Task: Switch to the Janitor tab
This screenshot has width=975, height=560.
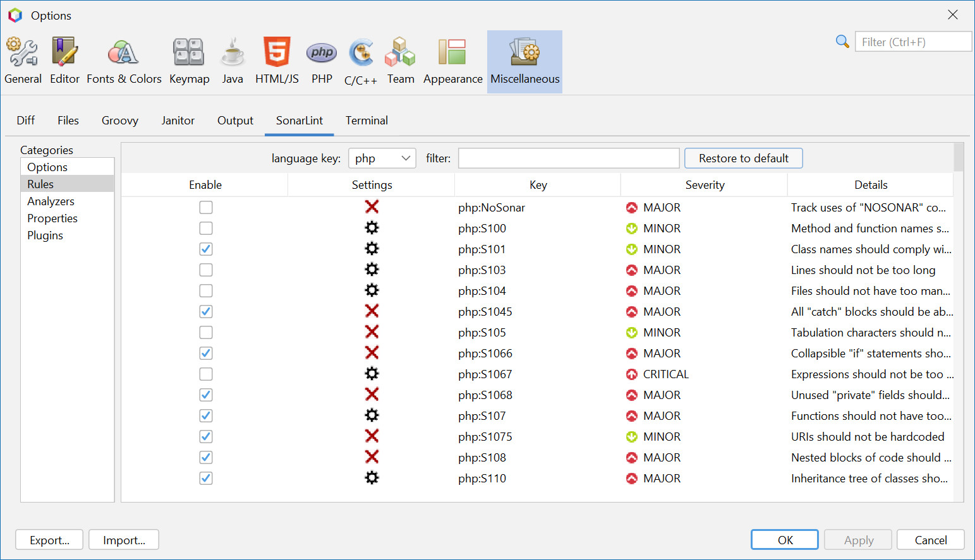Action: click(178, 120)
